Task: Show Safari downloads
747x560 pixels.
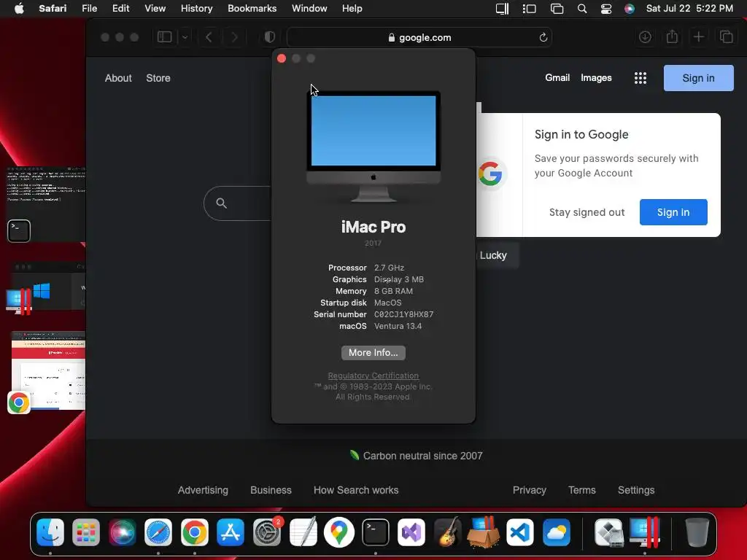Action: (645, 37)
